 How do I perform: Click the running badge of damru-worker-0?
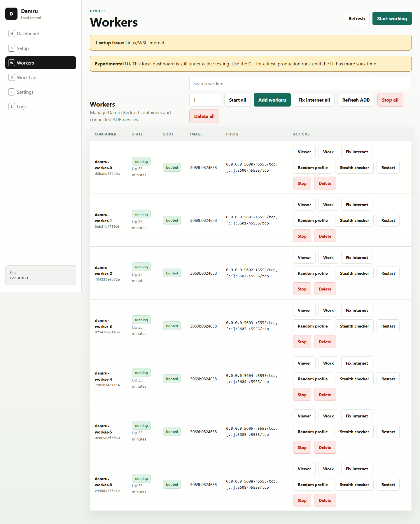141,161
